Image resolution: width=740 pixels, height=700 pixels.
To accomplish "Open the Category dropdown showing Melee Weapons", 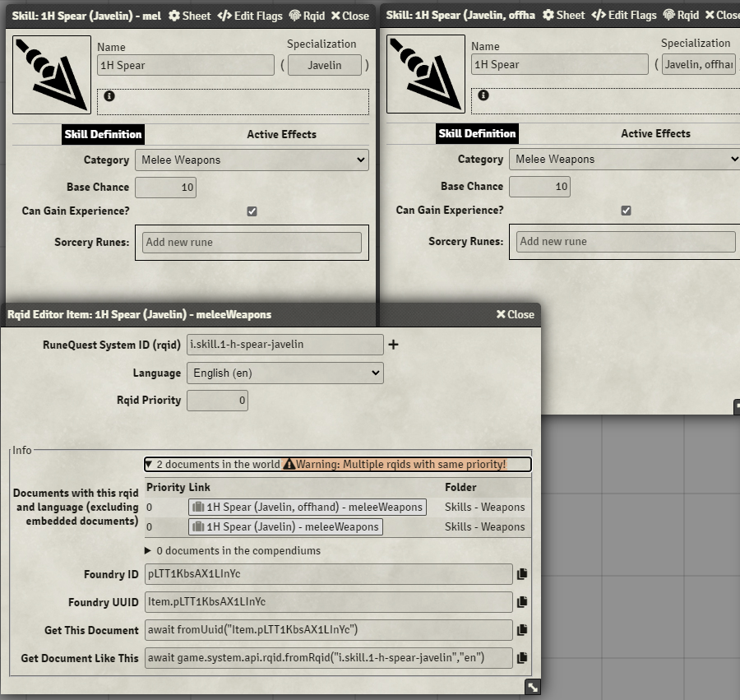I will pos(252,160).
